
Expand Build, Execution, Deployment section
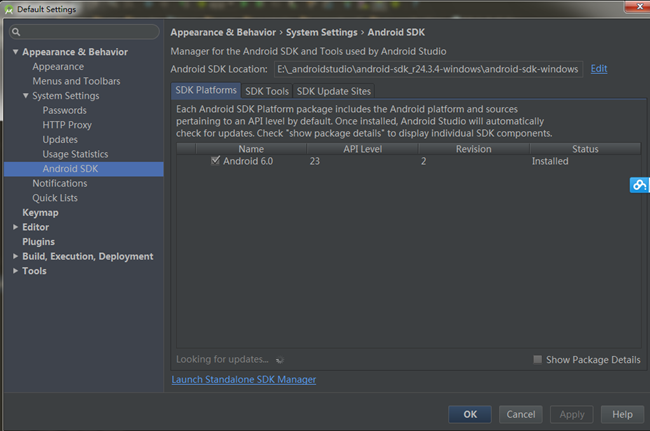click(x=15, y=256)
